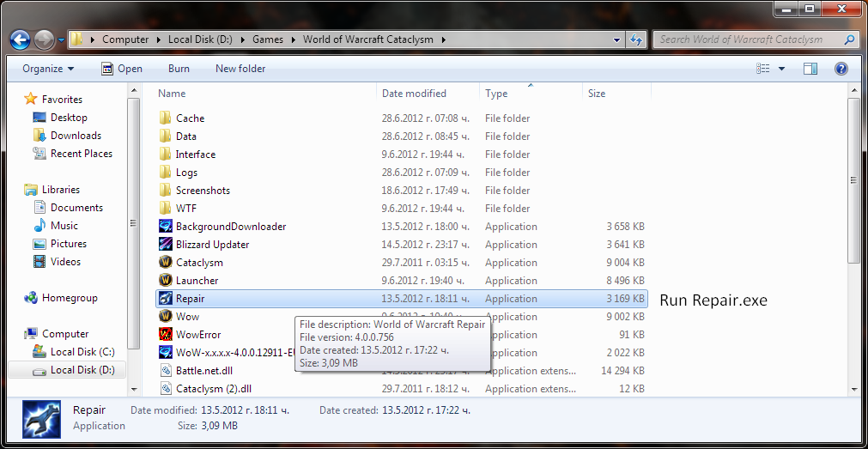Click the 28.6.2012 г. 08:45 ч. date cell
This screenshot has height=449, width=868.
tap(426, 137)
